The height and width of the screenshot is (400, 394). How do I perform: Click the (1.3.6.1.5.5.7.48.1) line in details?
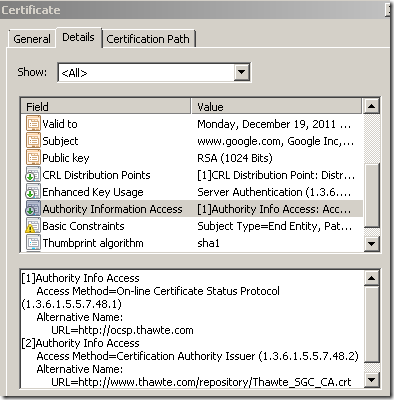[71, 304]
